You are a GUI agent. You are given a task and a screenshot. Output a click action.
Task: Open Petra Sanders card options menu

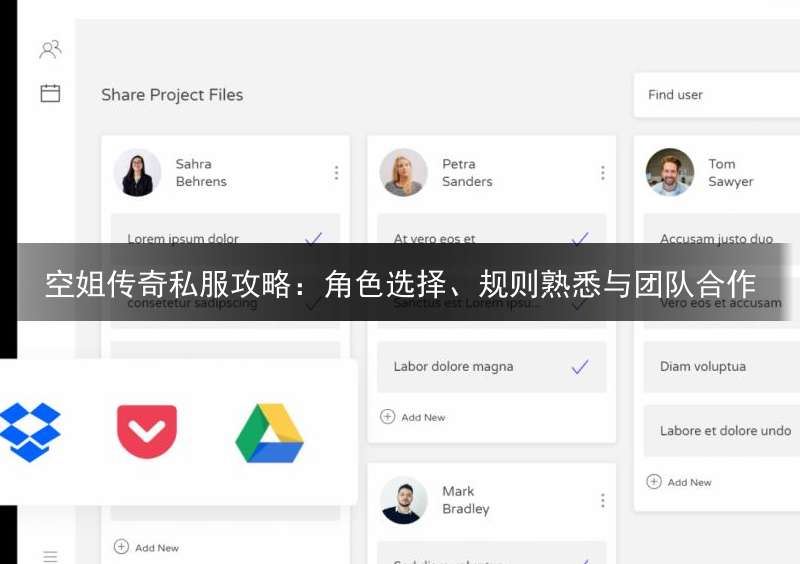pyautogui.click(x=603, y=173)
